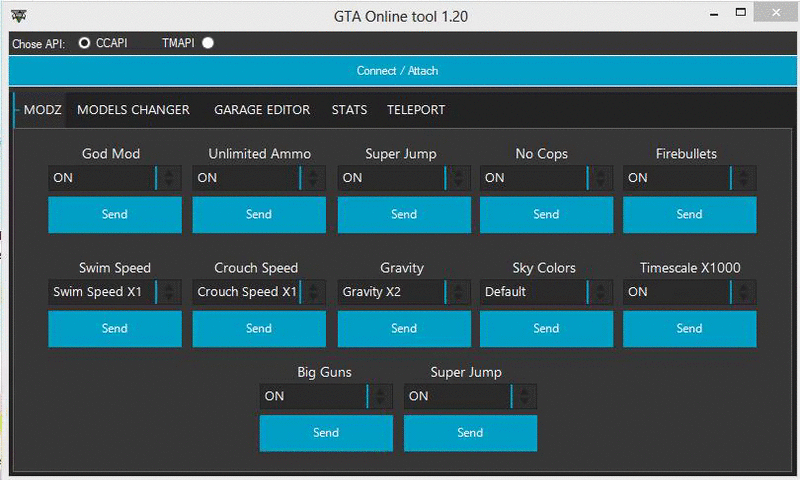Click the Unlimited Ammo down arrow
Screen dimensions: 800x480
pos(313,183)
